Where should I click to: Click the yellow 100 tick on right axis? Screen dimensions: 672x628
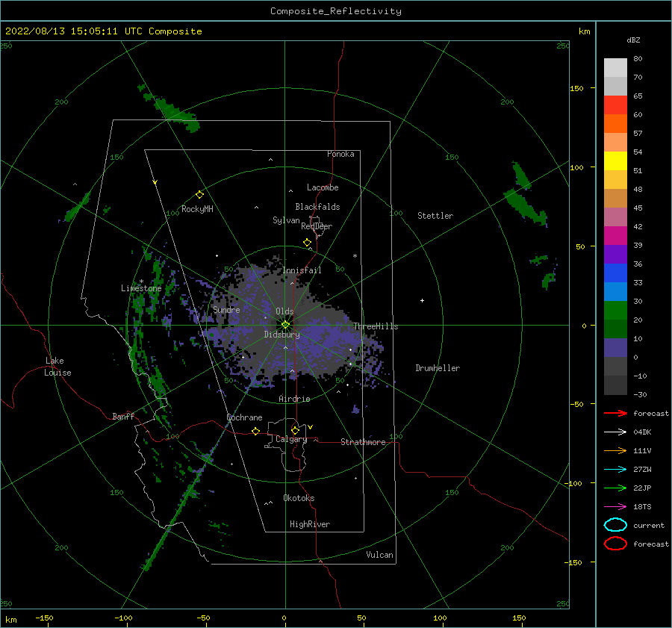(577, 167)
